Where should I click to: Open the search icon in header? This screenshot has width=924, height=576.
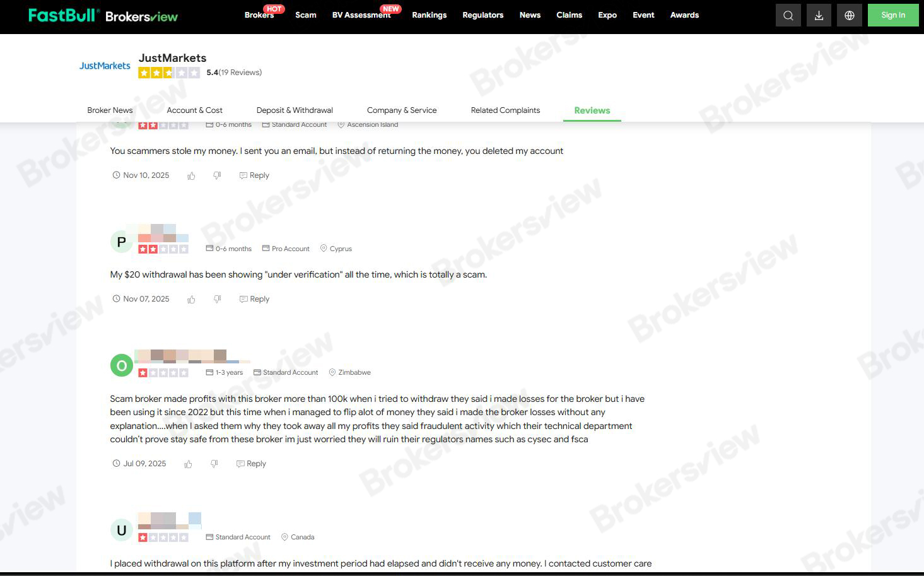(788, 15)
